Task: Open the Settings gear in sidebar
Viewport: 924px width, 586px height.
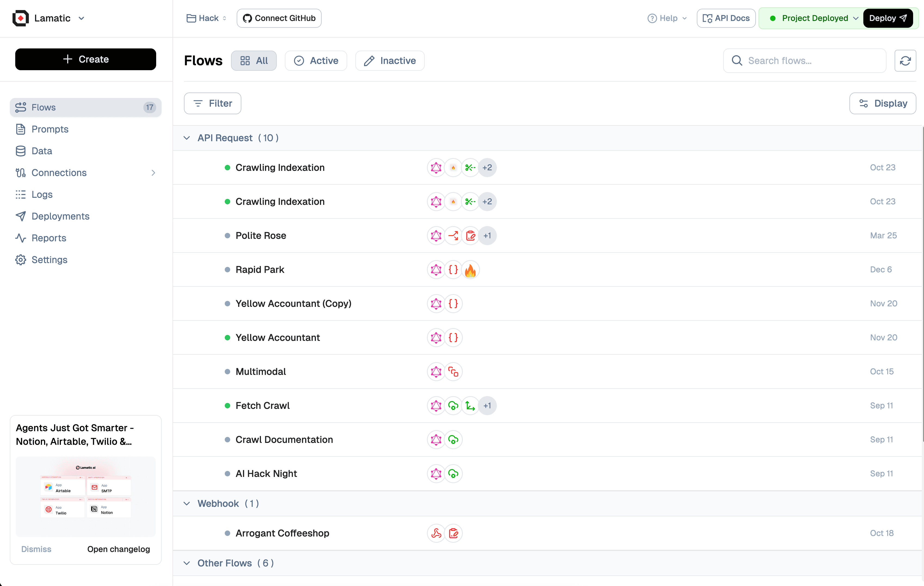Action: (x=21, y=260)
